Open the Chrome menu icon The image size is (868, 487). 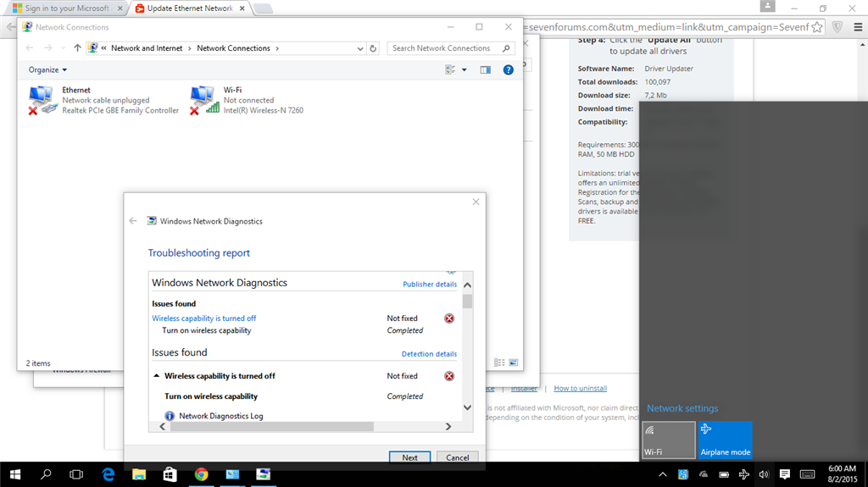(858, 27)
